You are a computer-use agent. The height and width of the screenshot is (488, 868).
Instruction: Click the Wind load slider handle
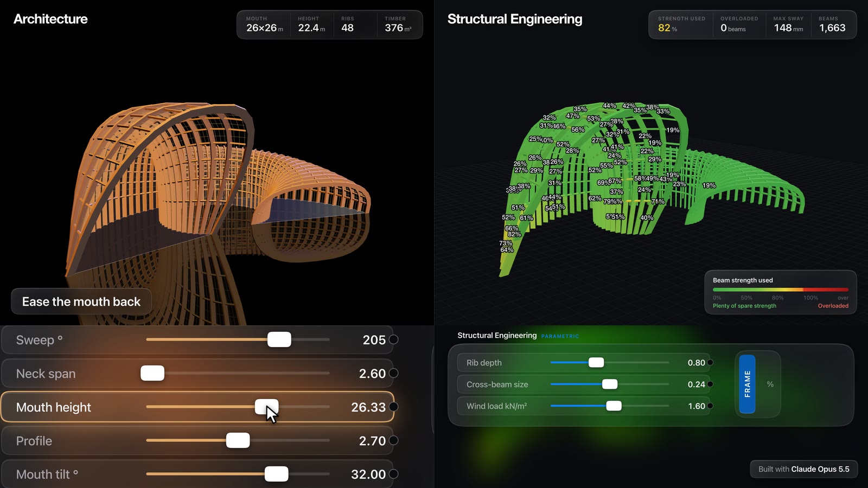coord(614,406)
